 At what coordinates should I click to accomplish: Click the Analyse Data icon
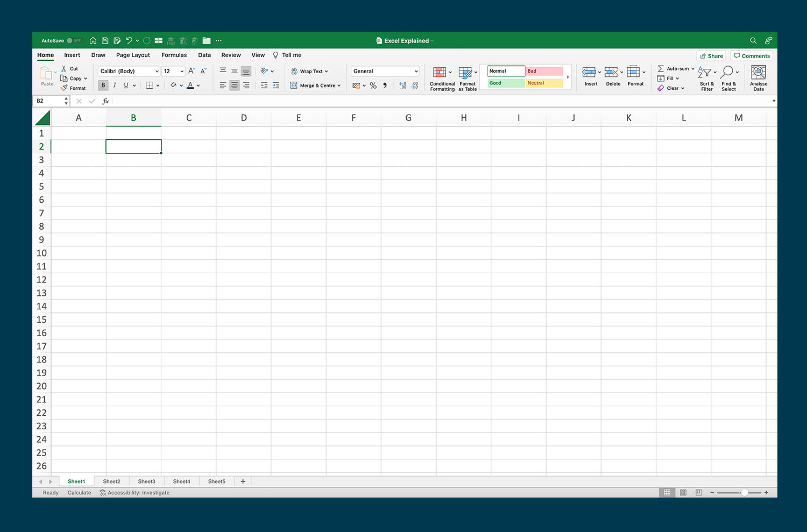click(759, 75)
